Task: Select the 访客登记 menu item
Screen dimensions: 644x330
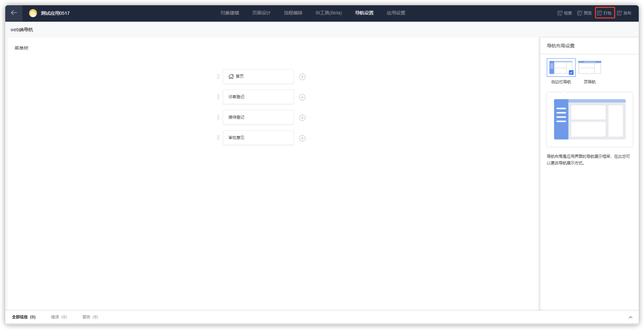Action: pos(258,97)
